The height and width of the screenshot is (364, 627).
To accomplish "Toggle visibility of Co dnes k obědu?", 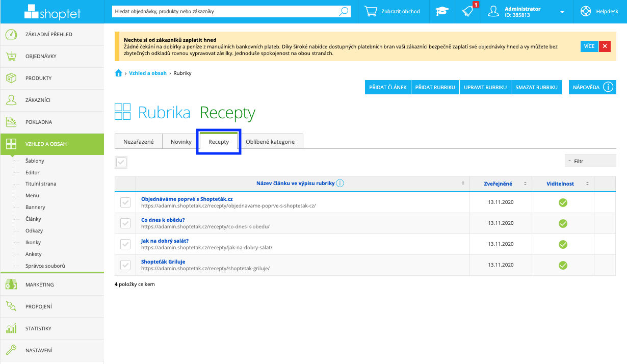I will coord(563,223).
